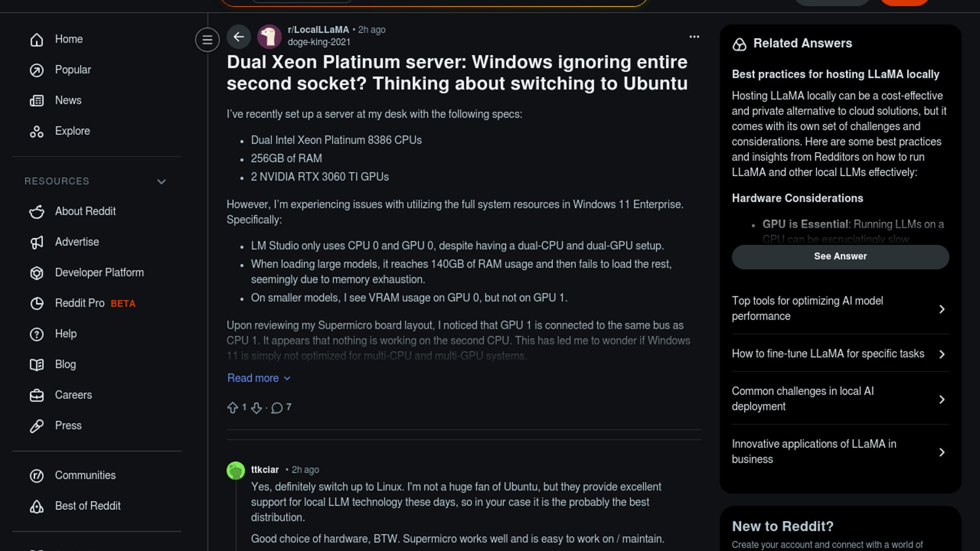Downvote the Dual Xeon post
The width and height of the screenshot is (980, 551).
tap(256, 408)
